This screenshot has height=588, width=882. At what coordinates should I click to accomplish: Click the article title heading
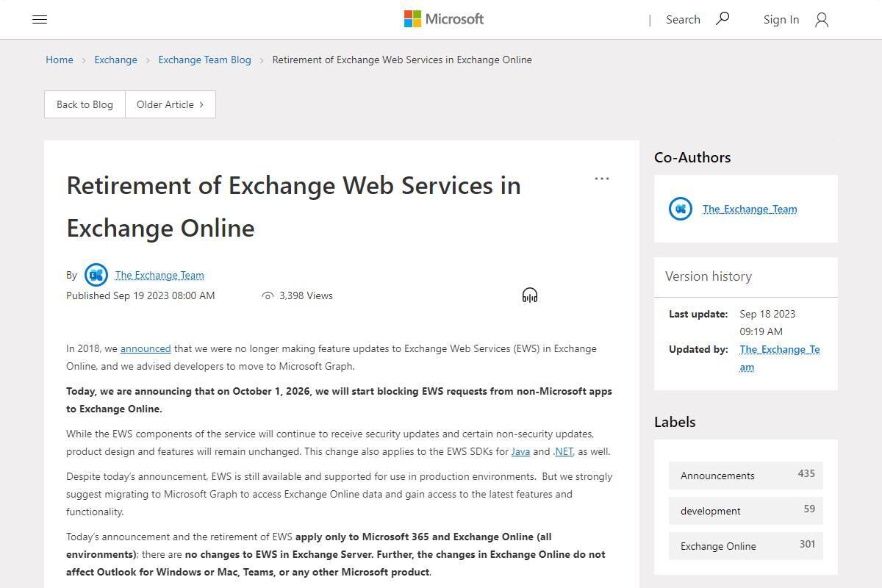tap(294, 207)
